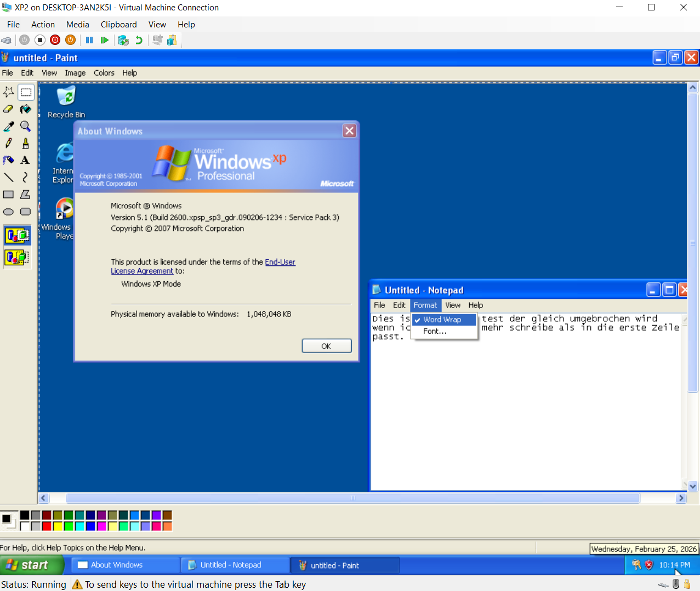This screenshot has height=591, width=700.
Task: Choose the magenta color swatch
Action: coord(101,526)
